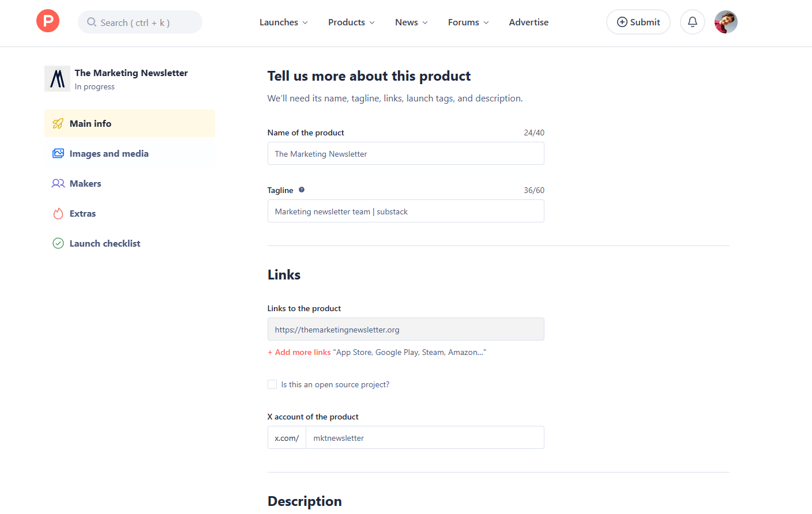The image size is (812, 514).
Task: Open the user profile avatar
Action: tap(726, 22)
